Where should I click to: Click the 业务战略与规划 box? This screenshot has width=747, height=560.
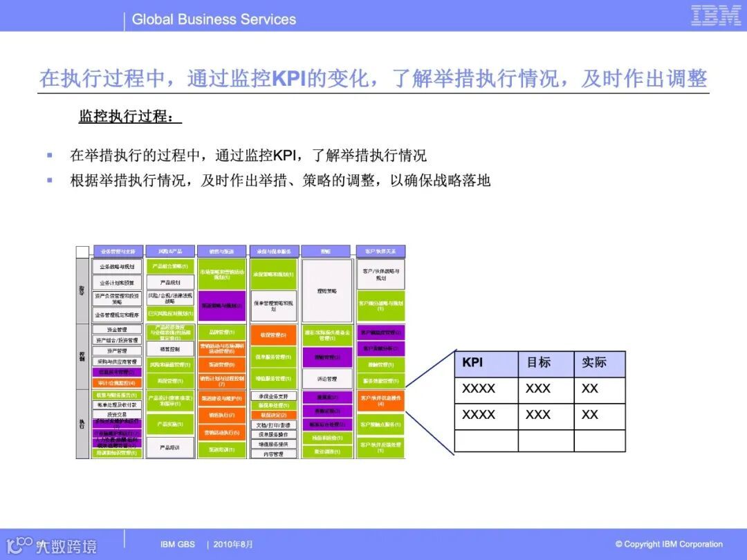[117, 267]
